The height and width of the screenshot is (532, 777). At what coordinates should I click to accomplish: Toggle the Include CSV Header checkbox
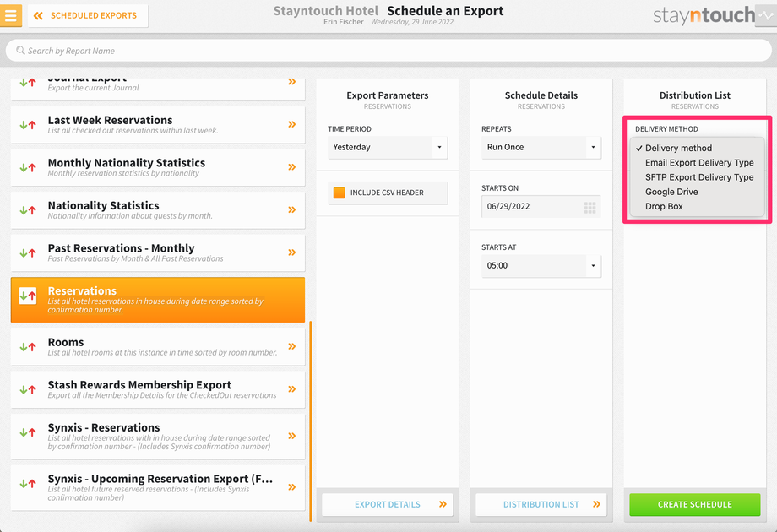(x=339, y=193)
